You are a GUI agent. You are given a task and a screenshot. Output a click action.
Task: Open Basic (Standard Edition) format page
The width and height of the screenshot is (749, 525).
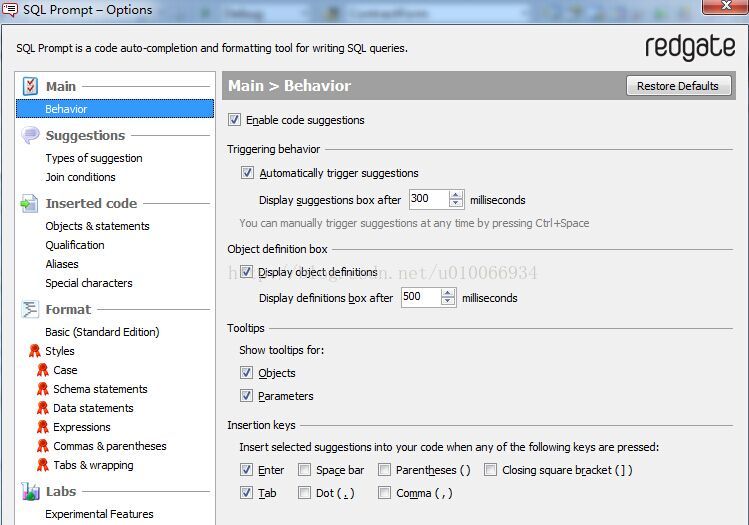102,332
